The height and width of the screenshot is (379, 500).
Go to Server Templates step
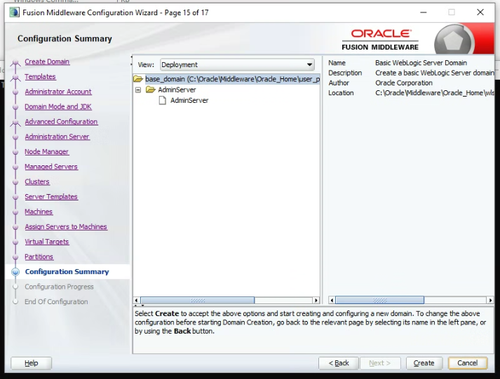(x=51, y=197)
